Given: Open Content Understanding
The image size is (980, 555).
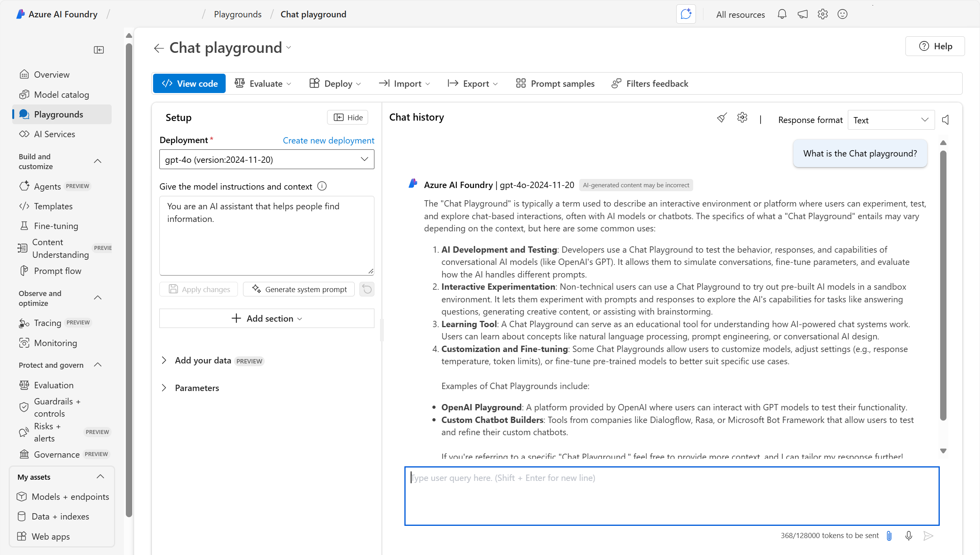Looking at the screenshot, I should pos(62,248).
